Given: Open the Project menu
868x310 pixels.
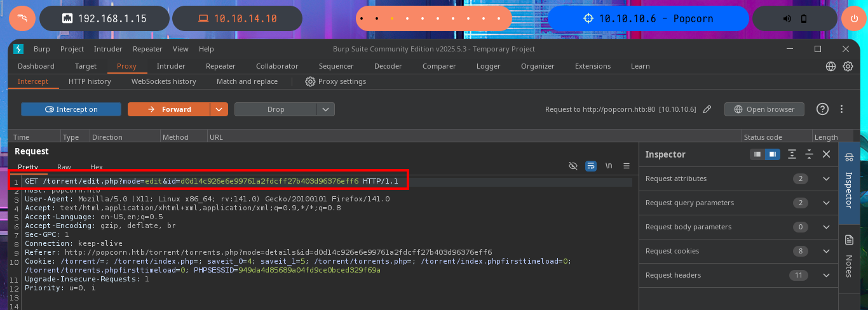Looking at the screenshot, I should point(72,49).
